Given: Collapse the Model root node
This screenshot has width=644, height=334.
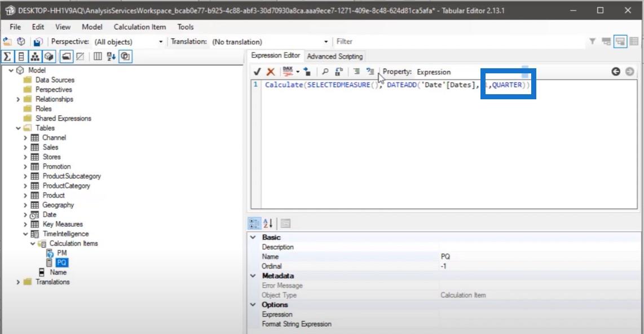Looking at the screenshot, I should pyautogui.click(x=11, y=71).
